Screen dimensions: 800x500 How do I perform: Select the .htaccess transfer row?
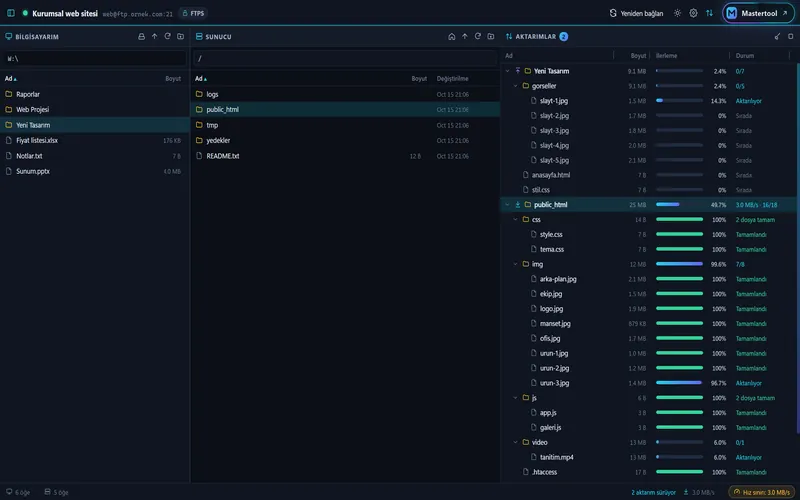click(648, 472)
